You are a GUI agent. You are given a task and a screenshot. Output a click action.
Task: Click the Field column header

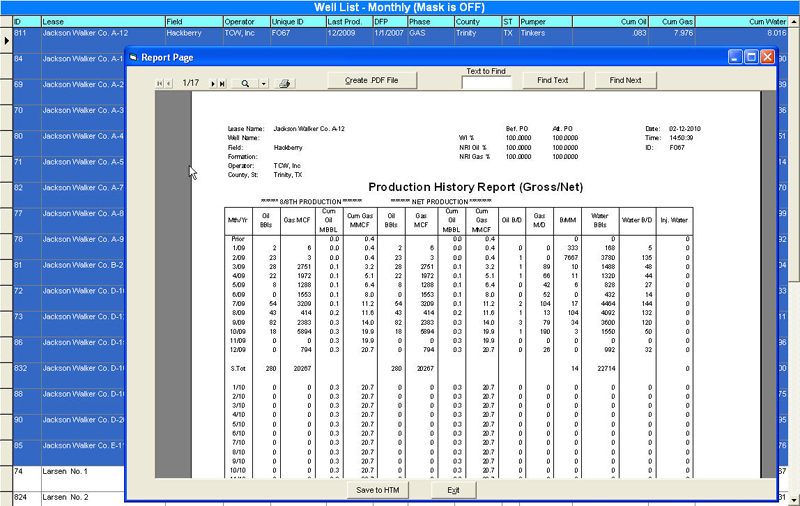click(194, 21)
